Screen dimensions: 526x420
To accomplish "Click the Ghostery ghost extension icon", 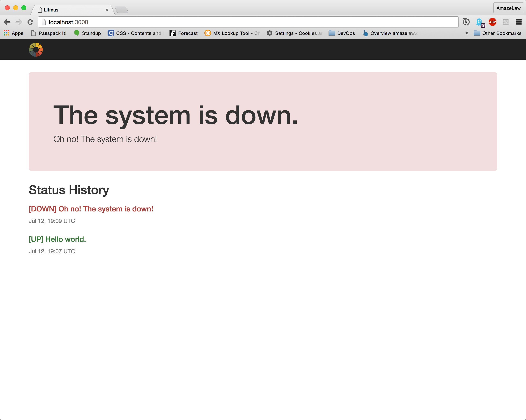I will tap(479, 22).
